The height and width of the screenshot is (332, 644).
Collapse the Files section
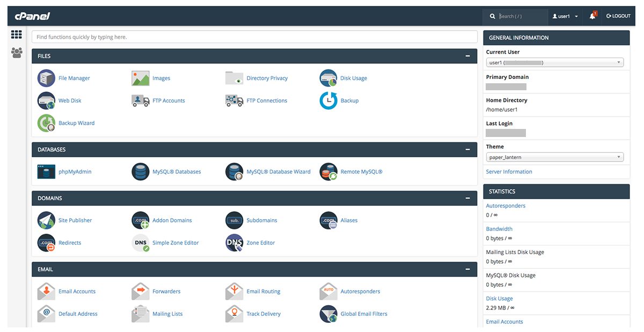pyautogui.click(x=468, y=56)
